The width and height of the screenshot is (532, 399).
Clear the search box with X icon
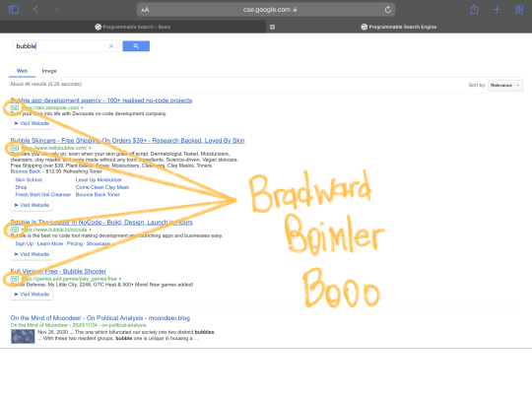[111, 46]
